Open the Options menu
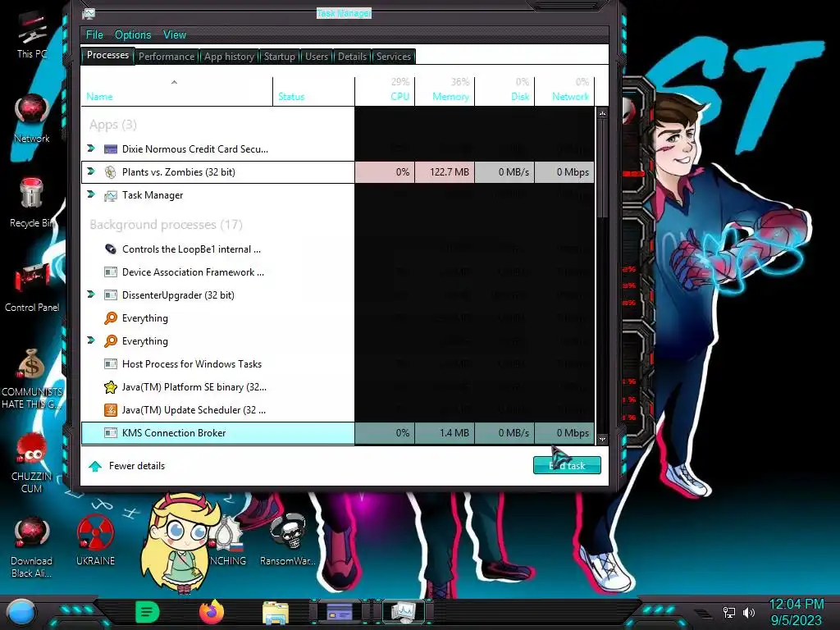Image resolution: width=840 pixels, height=630 pixels. click(133, 34)
